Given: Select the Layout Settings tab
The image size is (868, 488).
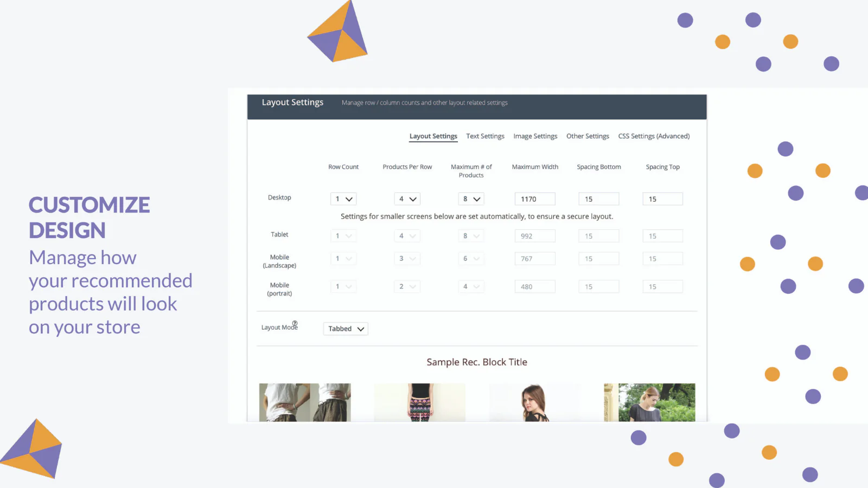Looking at the screenshot, I should click(x=433, y=136).
